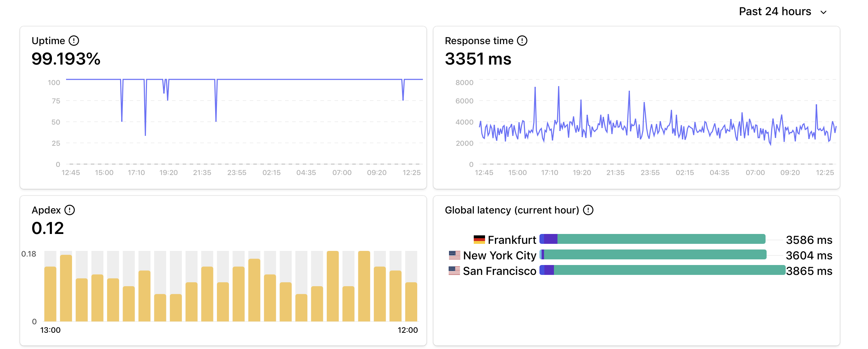Click the deepest uptime dip near 17:10
The height and width of the screenshot is (349, 868).
coord(145,133)
